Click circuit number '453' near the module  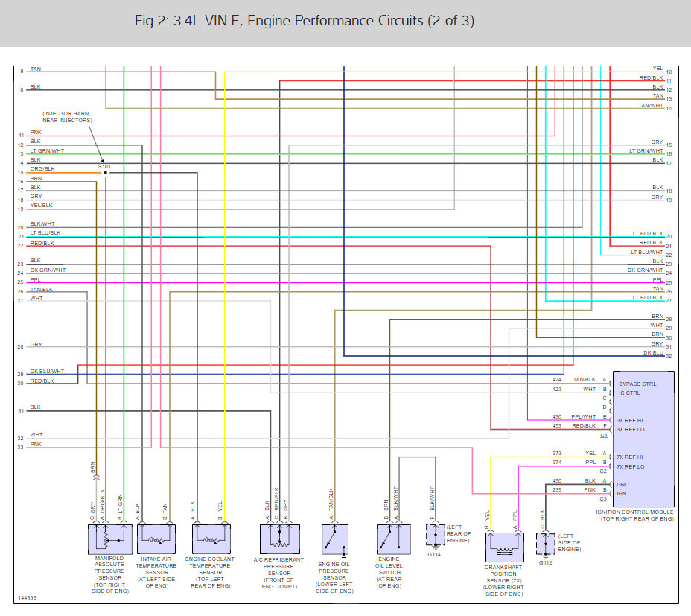(556, 426)
